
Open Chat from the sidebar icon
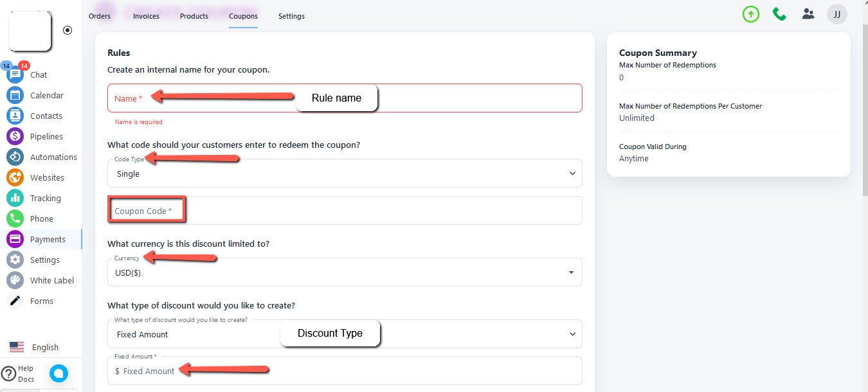pos(15,75)
